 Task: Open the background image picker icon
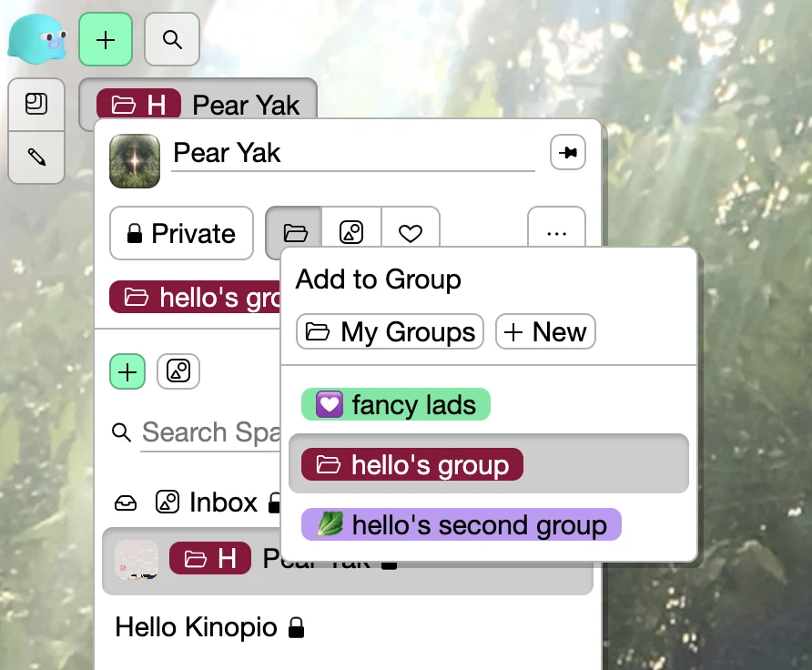[351, 234]
